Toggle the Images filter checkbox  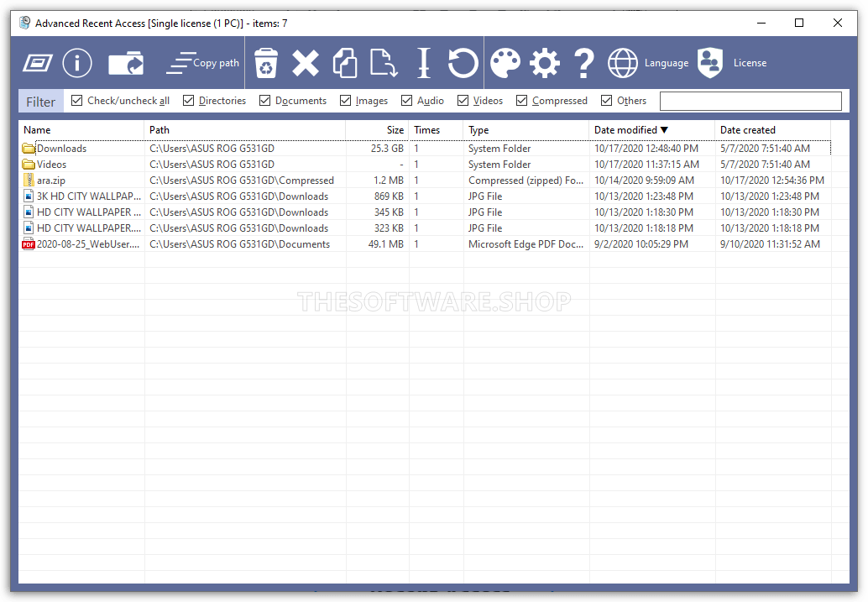pyautogui.click(x=345, y=100)
